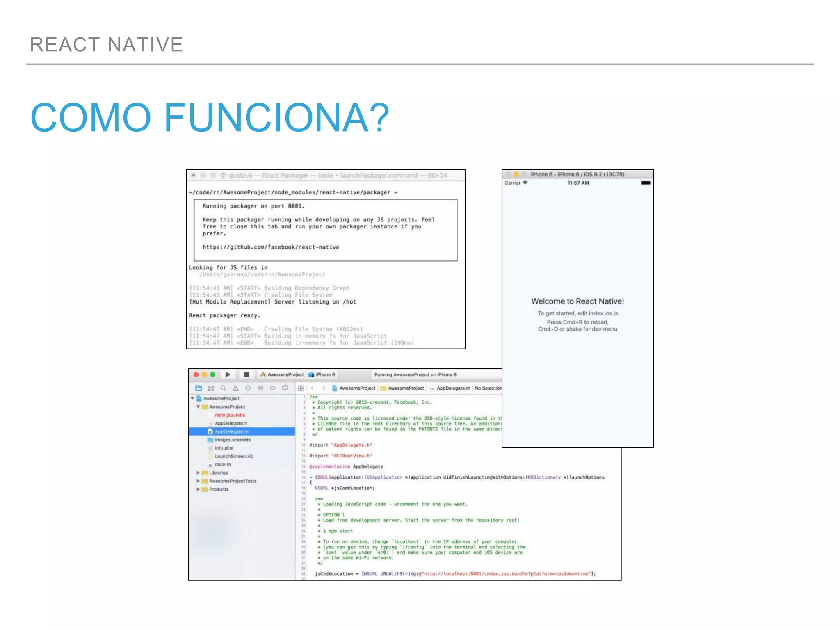840x630 pixels.
Task: Open the Issue navigator warning icon
Action: 235,388
